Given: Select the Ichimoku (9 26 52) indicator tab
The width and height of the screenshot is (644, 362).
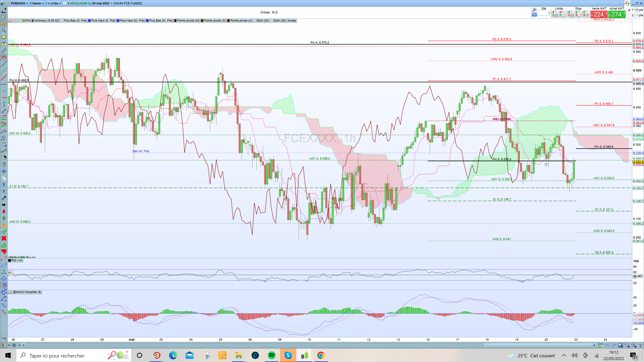Looking at the screenshot, I should tap(45, 21).
